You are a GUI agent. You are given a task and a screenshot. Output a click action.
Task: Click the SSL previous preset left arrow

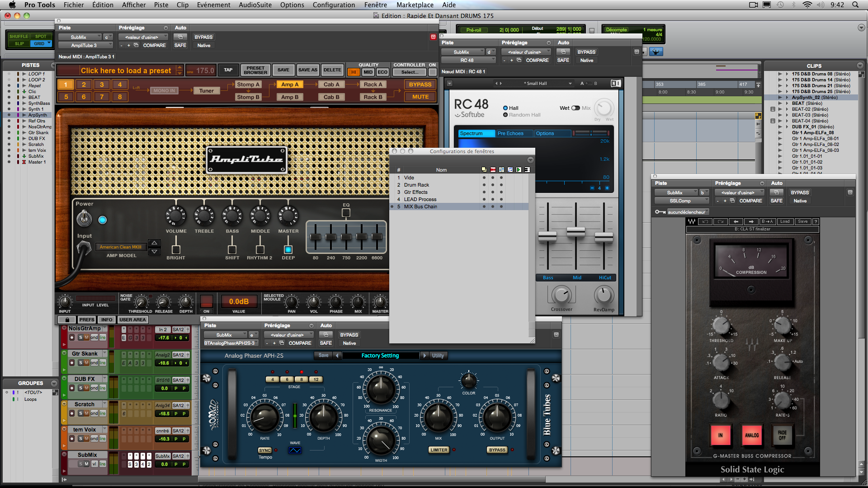point(736,221)
